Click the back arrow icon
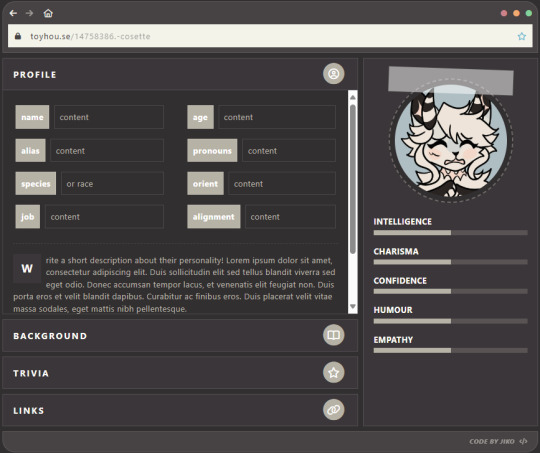Screen dimensions: 540x453 point(13,13)
